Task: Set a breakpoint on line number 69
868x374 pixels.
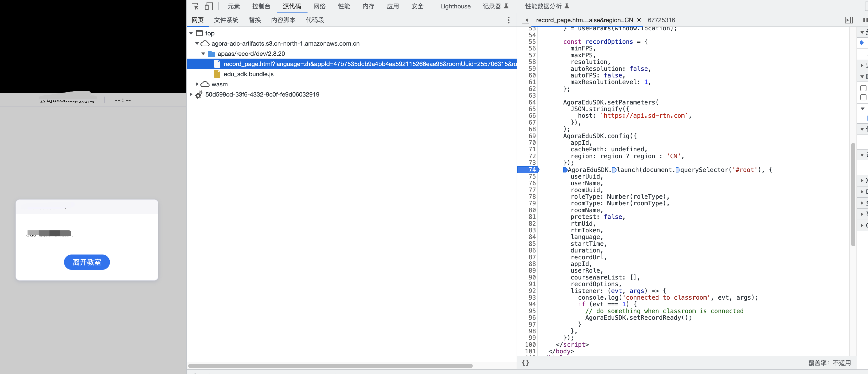Action: point(532,136)
